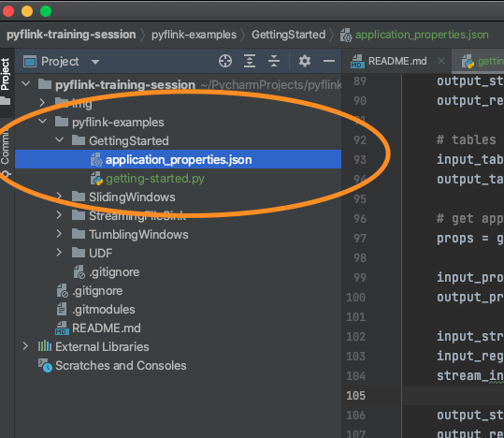Open Project panel settings gear
This screenshot has width=504, height=438.
[305, 61]
